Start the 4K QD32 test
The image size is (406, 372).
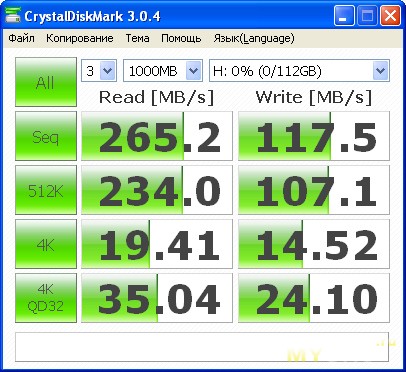tap(46, 298)
